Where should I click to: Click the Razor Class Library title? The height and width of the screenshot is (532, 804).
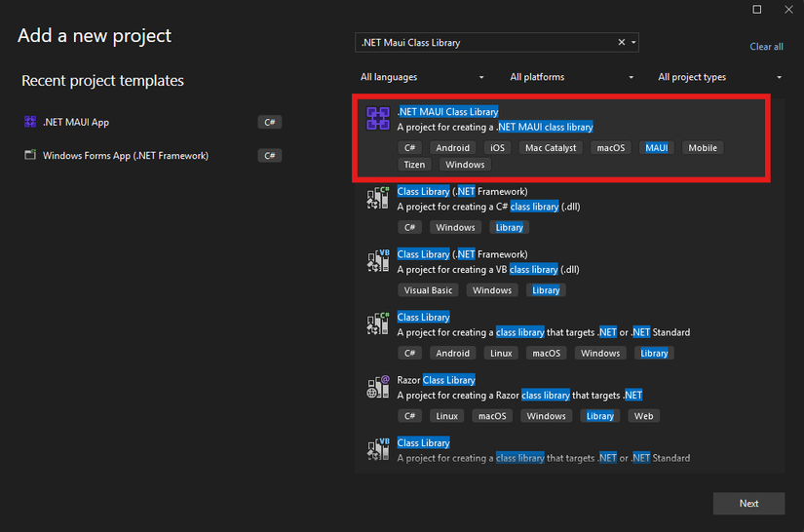437,380
